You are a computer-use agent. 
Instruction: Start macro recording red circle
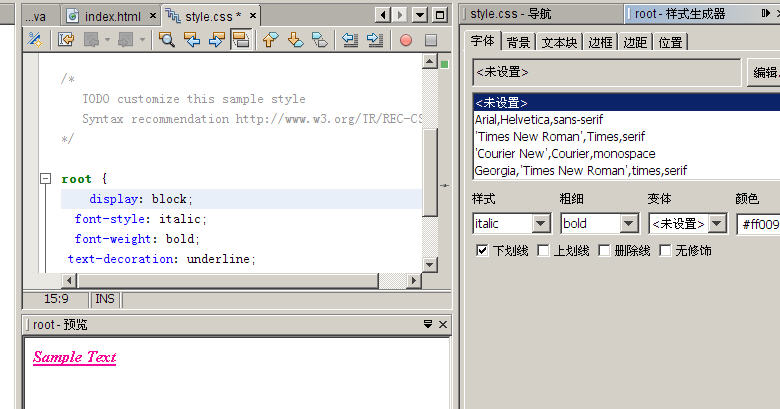(406, 40)
